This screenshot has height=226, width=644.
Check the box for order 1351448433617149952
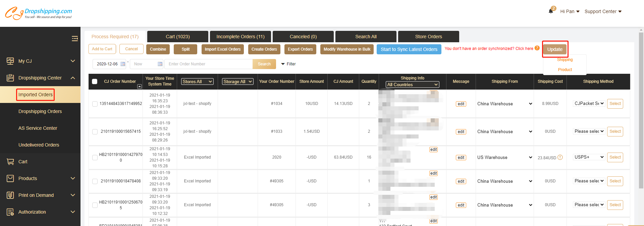(95, 104)
